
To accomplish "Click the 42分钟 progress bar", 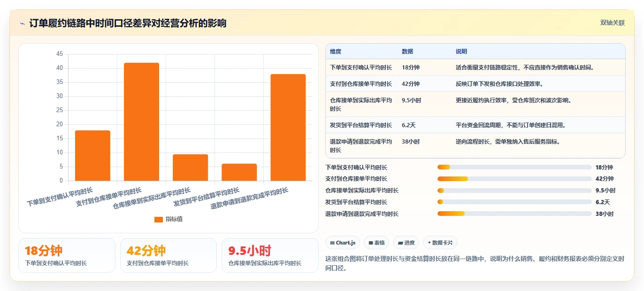I will click(514, 179).
